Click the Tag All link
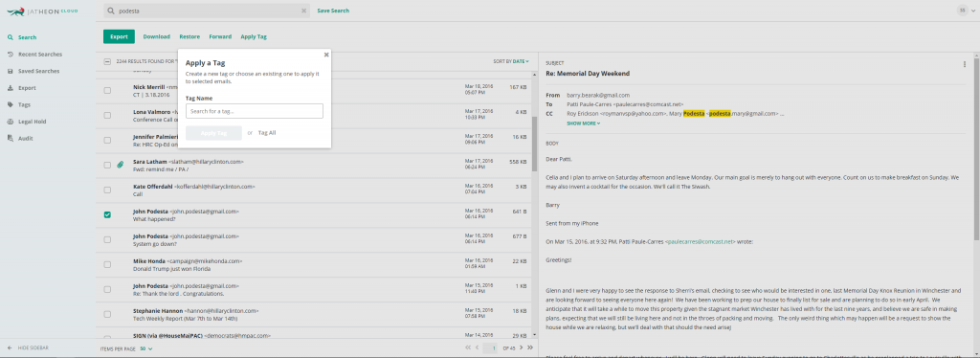The width and height of the screenshot is (980, 358). [267, 132]
